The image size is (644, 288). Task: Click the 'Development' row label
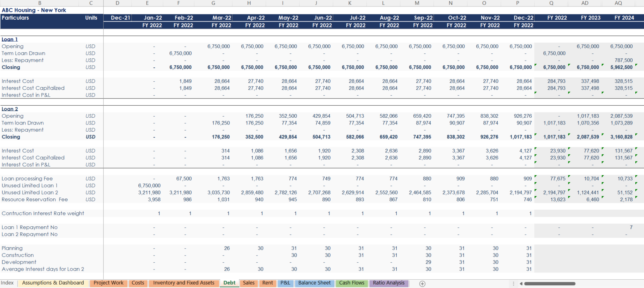click(19, 262)
